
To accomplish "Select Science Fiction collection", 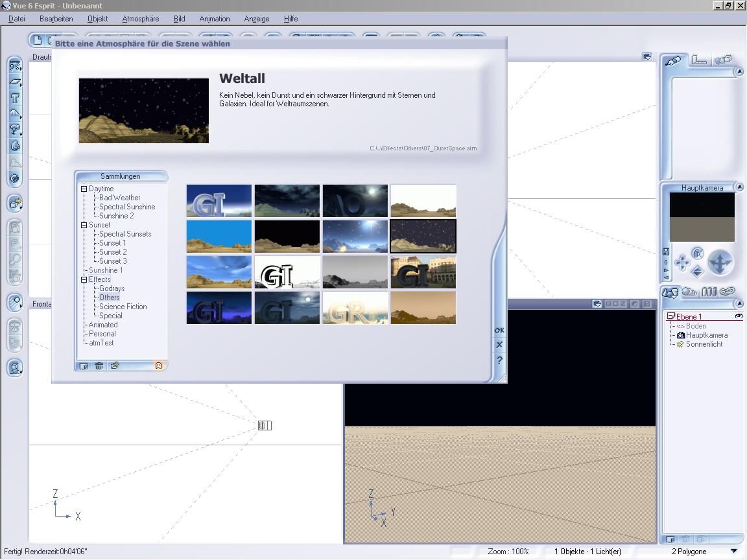I will [x=123, y=307].
